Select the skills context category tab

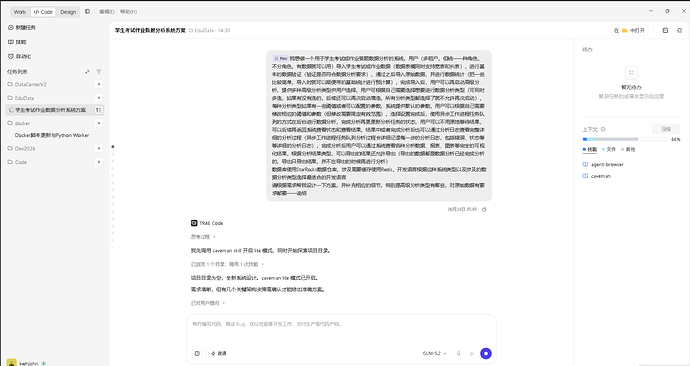590,150
